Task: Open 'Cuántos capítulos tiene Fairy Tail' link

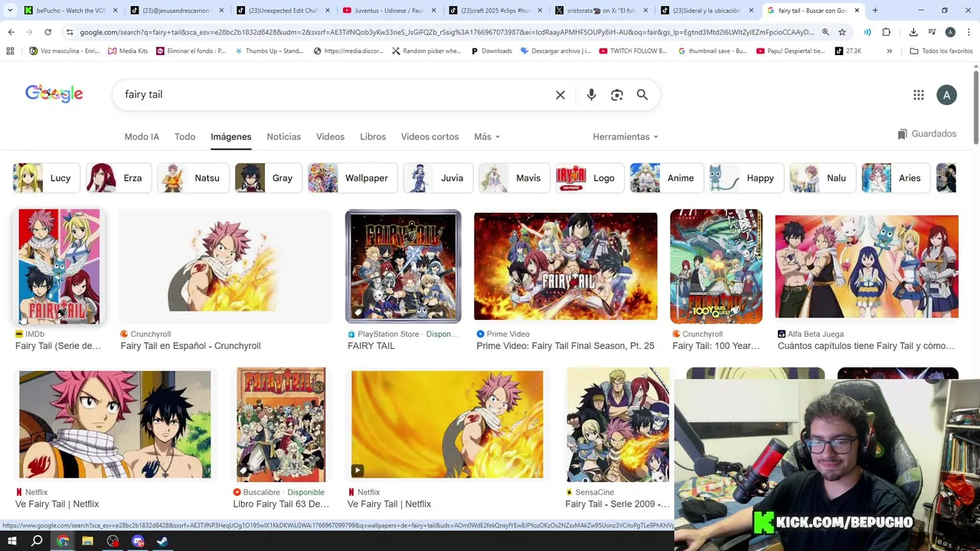Action: pos(866,346)
